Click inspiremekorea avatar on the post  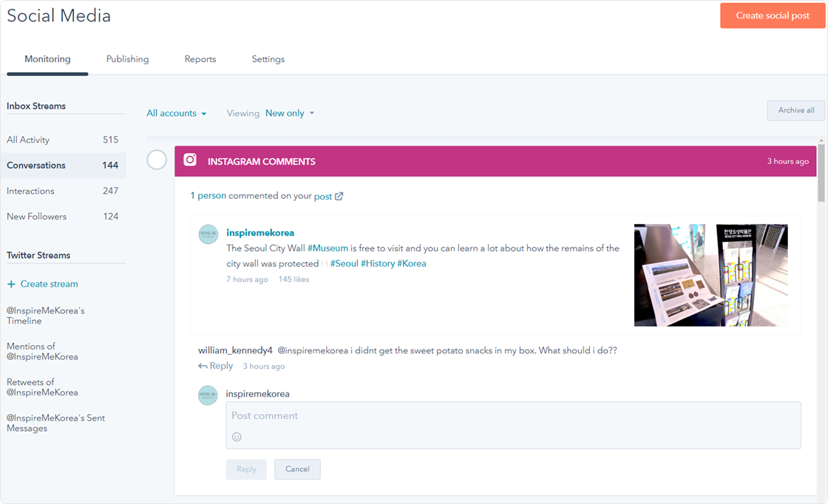[x=208, y=234]
